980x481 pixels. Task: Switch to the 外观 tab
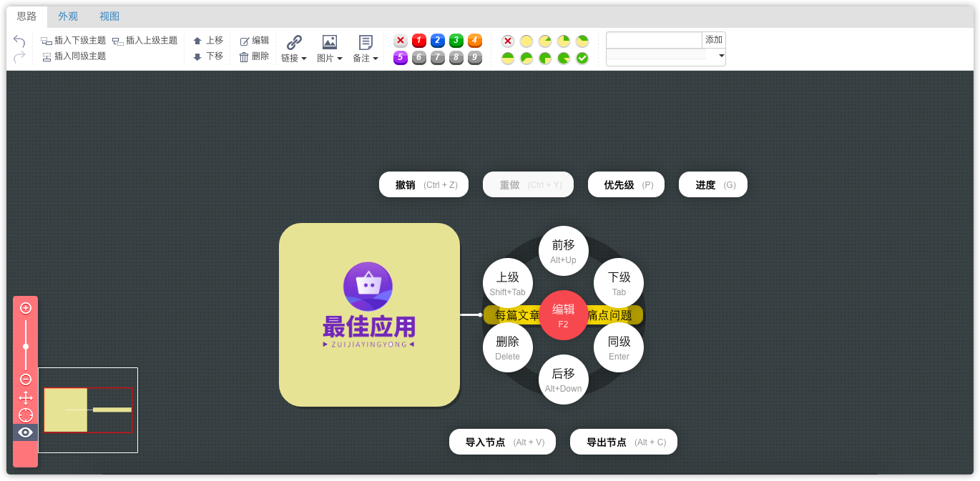(68, 16)
